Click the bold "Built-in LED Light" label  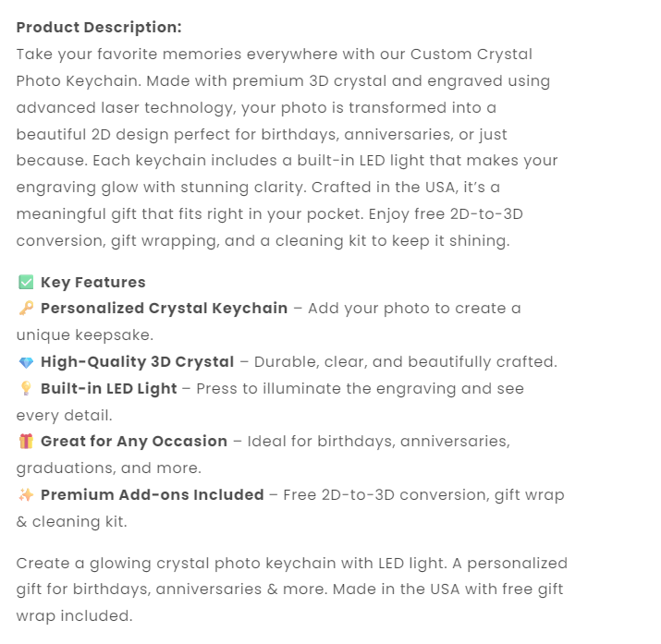108,389
